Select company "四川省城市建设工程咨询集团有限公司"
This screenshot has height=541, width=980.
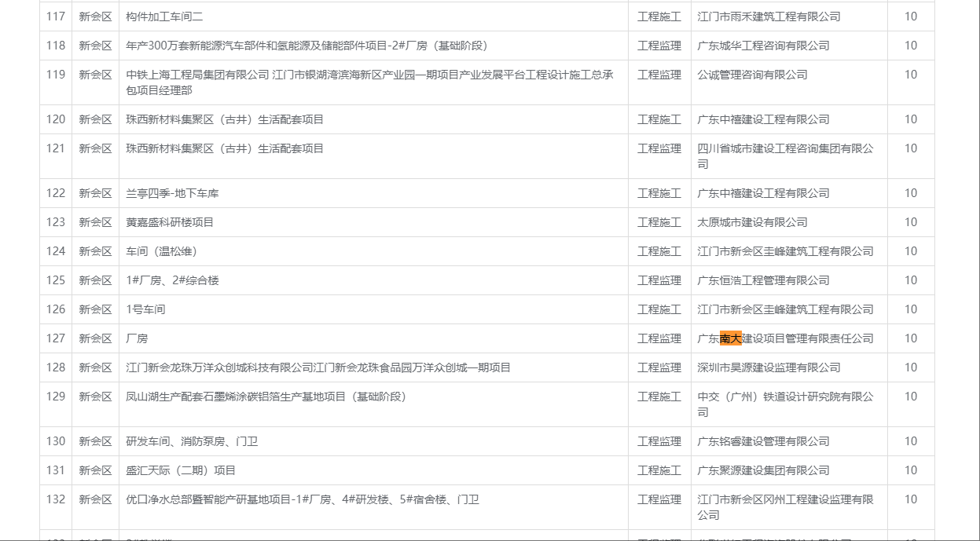[785, 156]
